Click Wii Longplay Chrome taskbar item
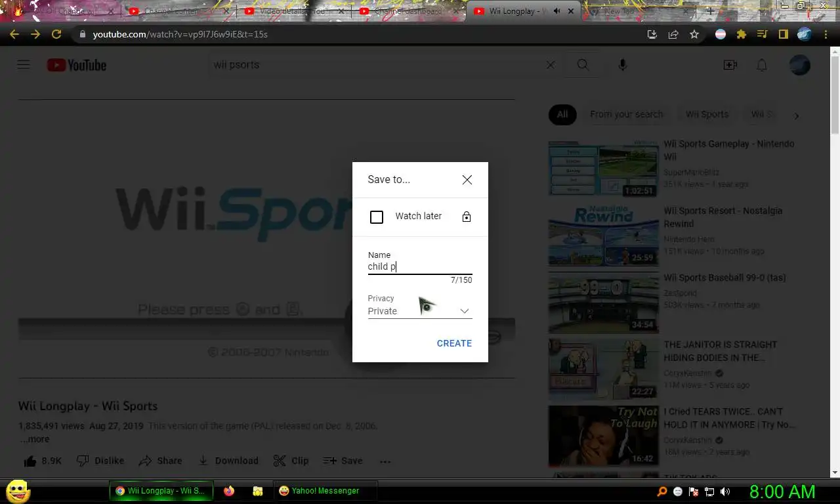 (x=161, y=491)
